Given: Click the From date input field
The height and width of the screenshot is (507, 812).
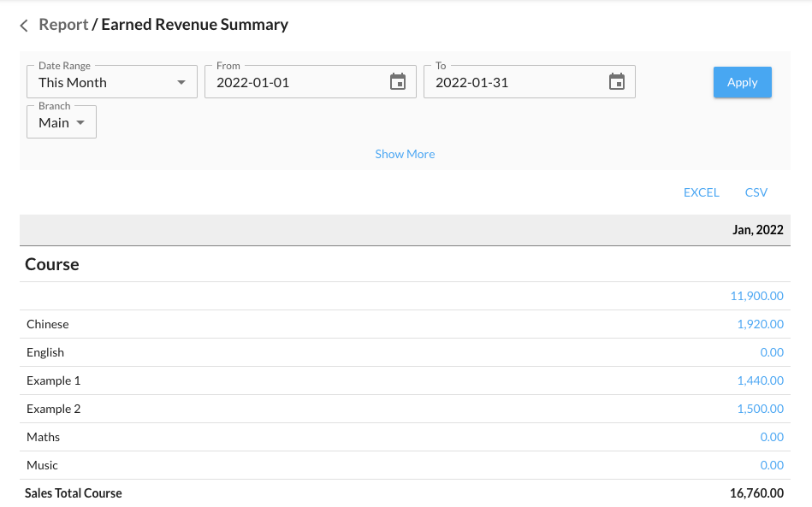Looking at the screenshot, I should (x=295, y=82).
